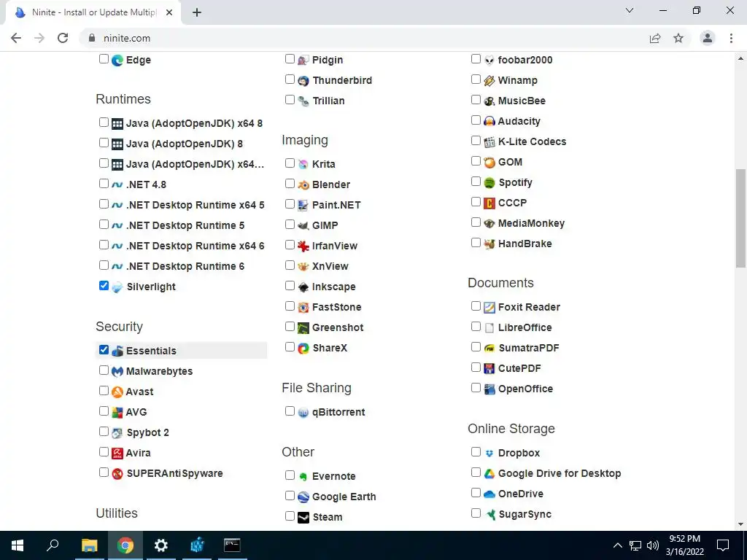Viewport: 747px width, 560px height.
Task: Click the Spotify green icon
Action: click(x=489, y=183)
